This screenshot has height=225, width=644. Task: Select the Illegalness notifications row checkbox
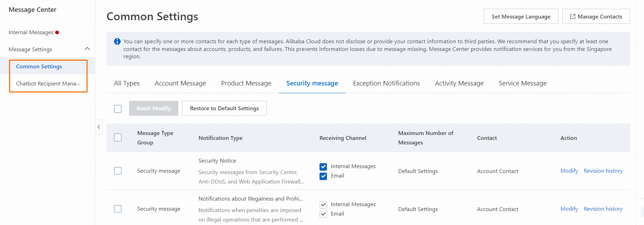pos(118,209)
